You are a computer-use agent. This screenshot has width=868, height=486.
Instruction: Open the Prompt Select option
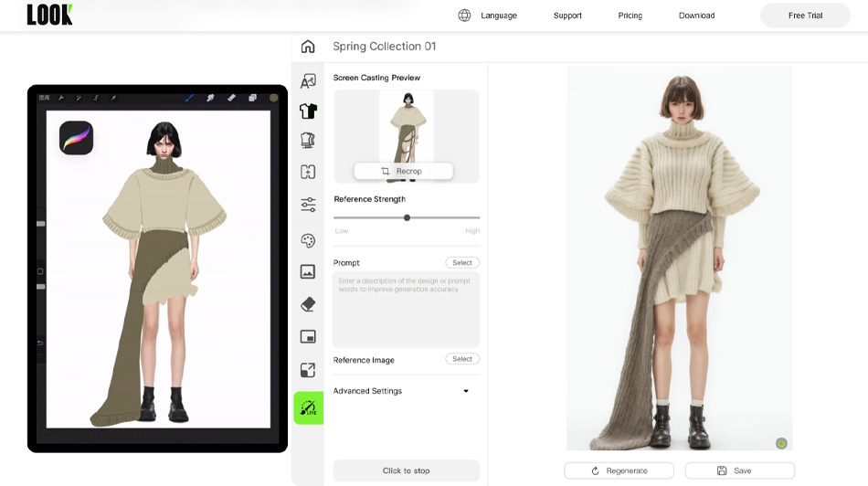(462, 263)
